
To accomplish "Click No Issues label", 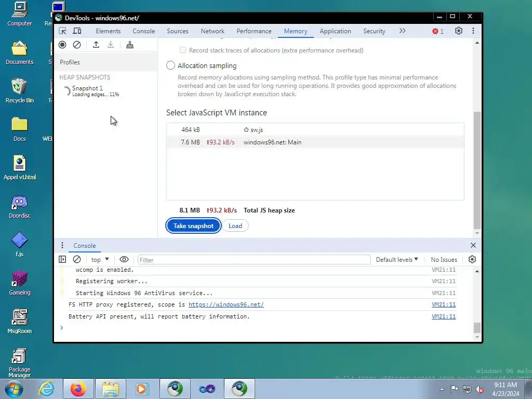I will (x=444, y=260).
